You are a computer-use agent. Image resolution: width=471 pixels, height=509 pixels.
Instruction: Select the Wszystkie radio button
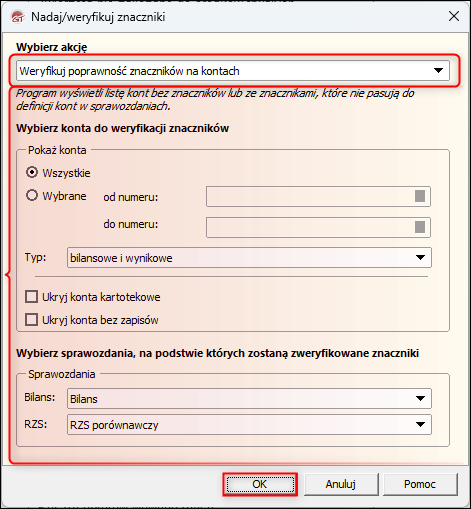(x=32, y=172)
